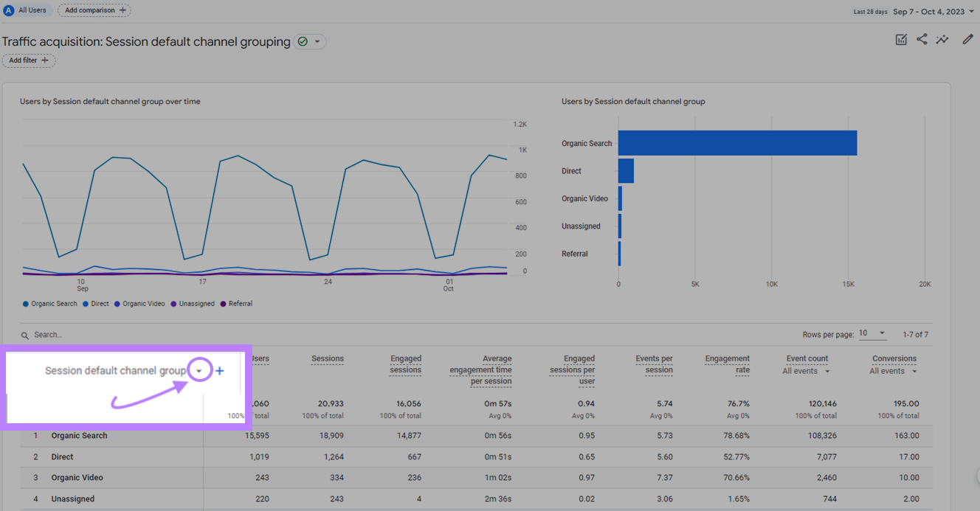Open the Rows per page dropdown
This screenshot has height=511, width=980.
point(873,334)
